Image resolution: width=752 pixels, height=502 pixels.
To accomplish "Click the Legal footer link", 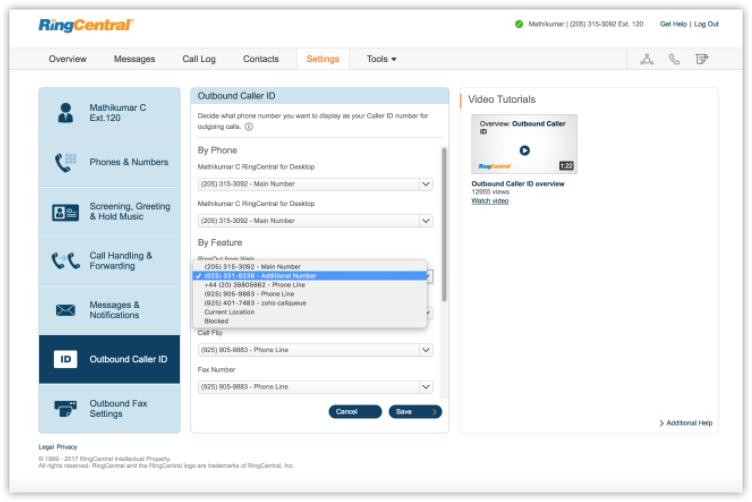I will pyautogui.click(x=46, y=447).
